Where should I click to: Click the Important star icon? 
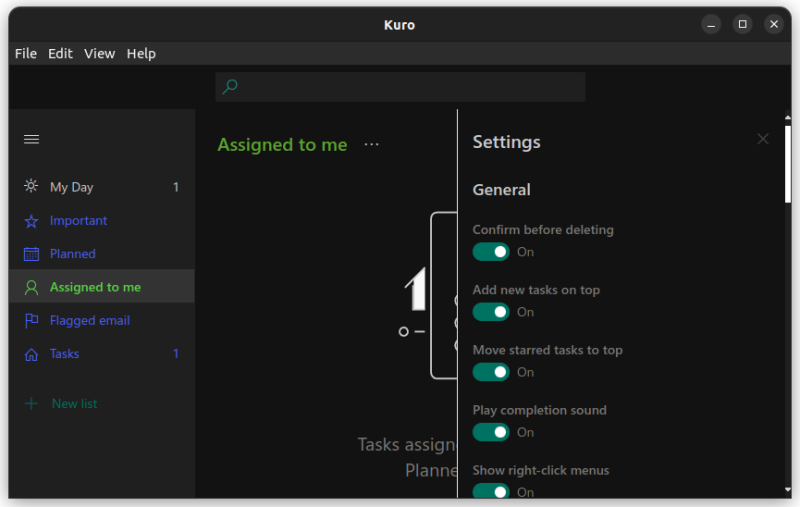(x=31, y=221)
